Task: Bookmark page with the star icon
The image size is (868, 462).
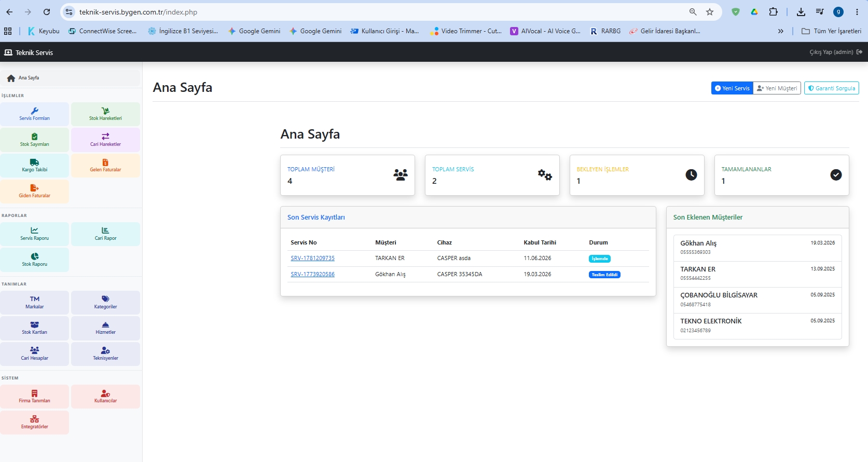Action: coord(710,12)
